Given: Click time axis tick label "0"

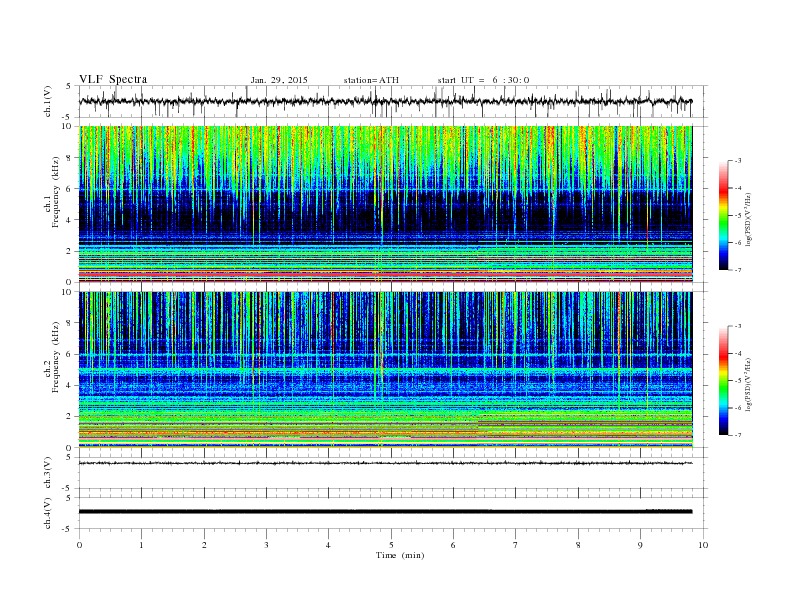Looking at the screenshot, I should click(79, 545).
